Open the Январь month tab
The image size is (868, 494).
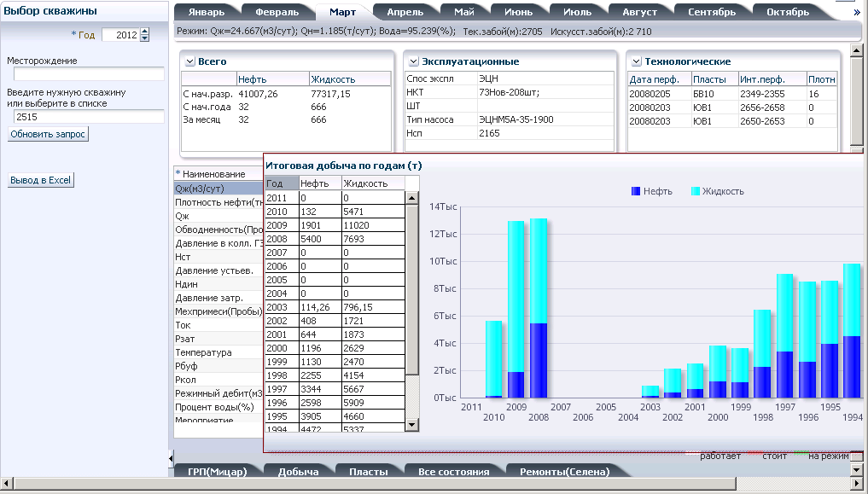[207, 12]
